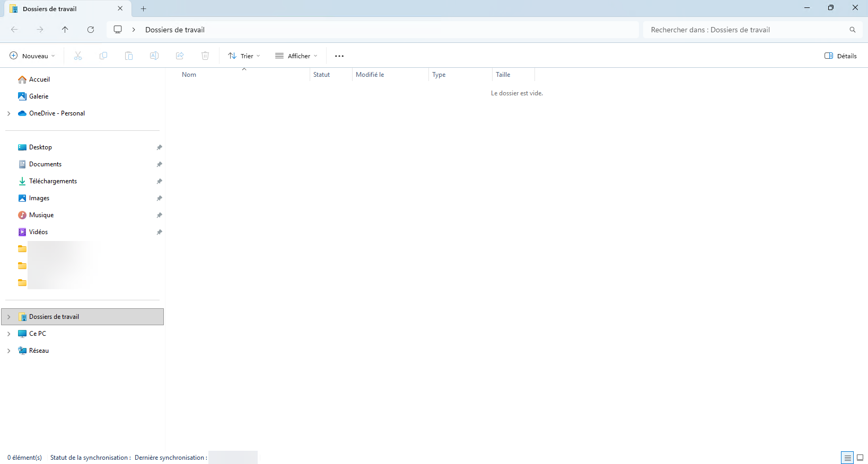Go up one folder level
This screenshot has width=868, height=464.
coord(65,30)
